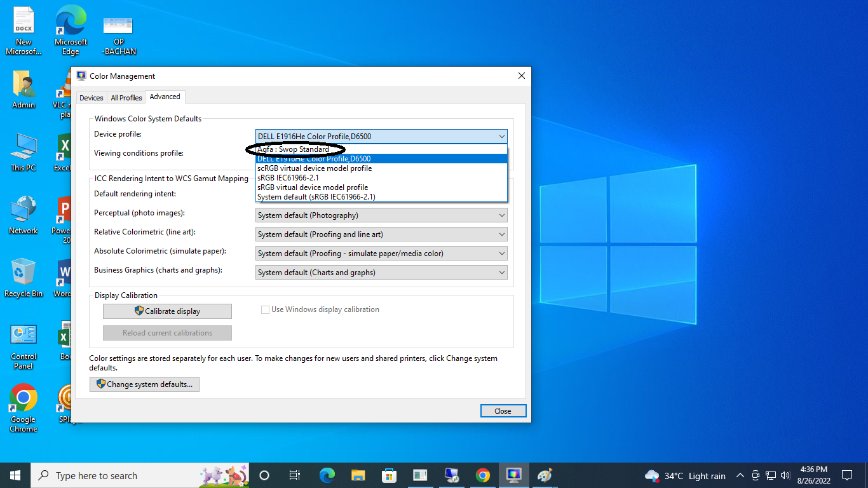Click the taskbar clock showing 4:36 PM
This screenshot has width=868, height=488.
coord(813,475)
